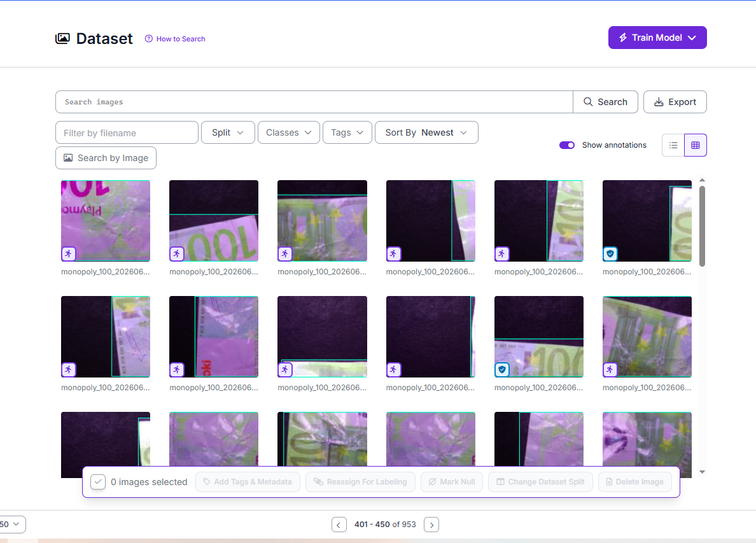The image size is (756, 543).
Task: Open second-row thumbnail with red 'oki' text
Action: coord(214,337)
